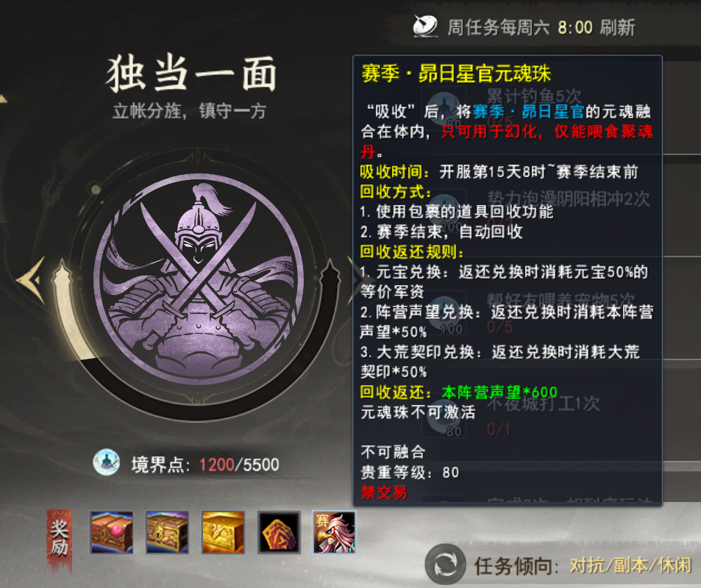Click the 周任务每周六 8:00 刷新 notice
This screenshot has width=701, height=588.
(x=541, y=27)
